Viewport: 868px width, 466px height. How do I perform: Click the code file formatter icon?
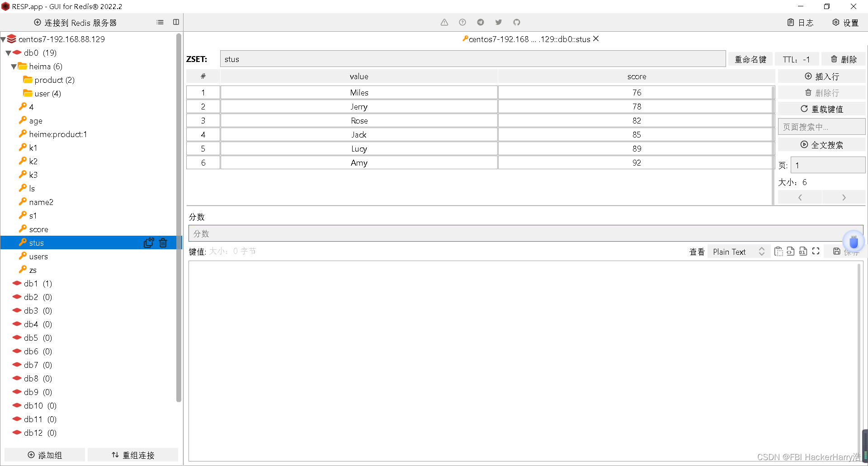click(791, 252)
